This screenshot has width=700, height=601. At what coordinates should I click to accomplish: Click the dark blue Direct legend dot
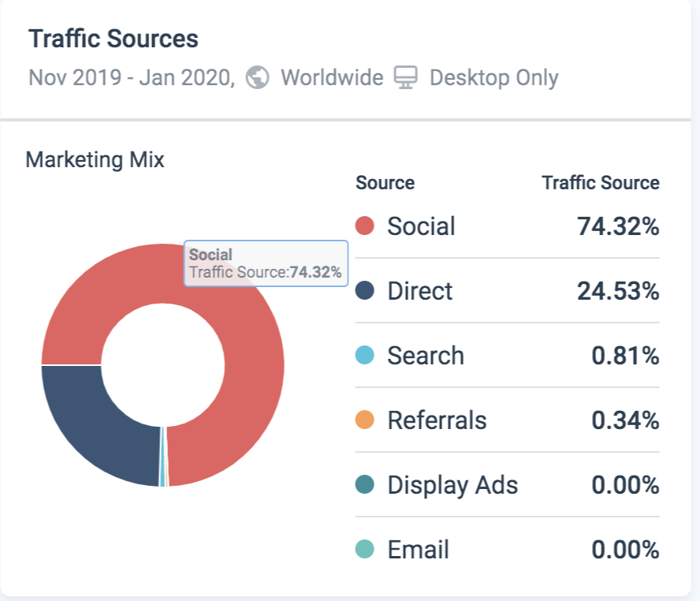pyautogui.click(x=364, y=291)
